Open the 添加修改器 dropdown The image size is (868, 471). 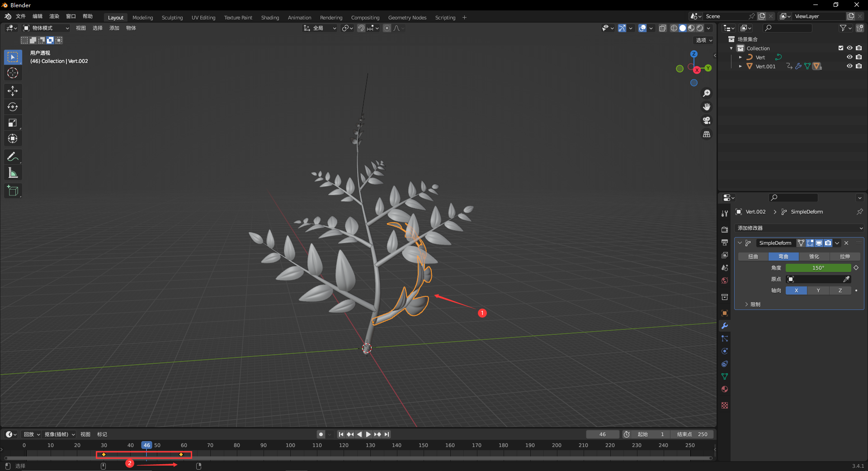(x=799, y=228)
